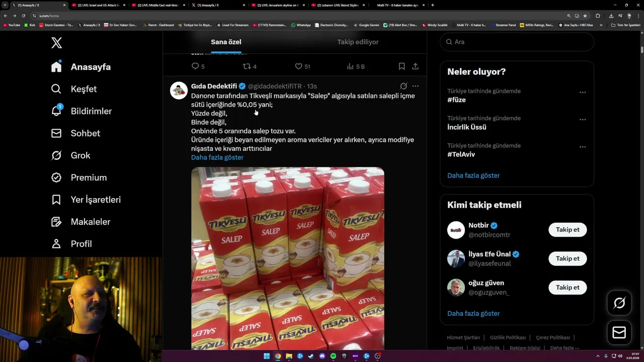Screen dimensions: 644x362
Task: Open more options on Gıda Dedektifi post
Action: (415, 86)
